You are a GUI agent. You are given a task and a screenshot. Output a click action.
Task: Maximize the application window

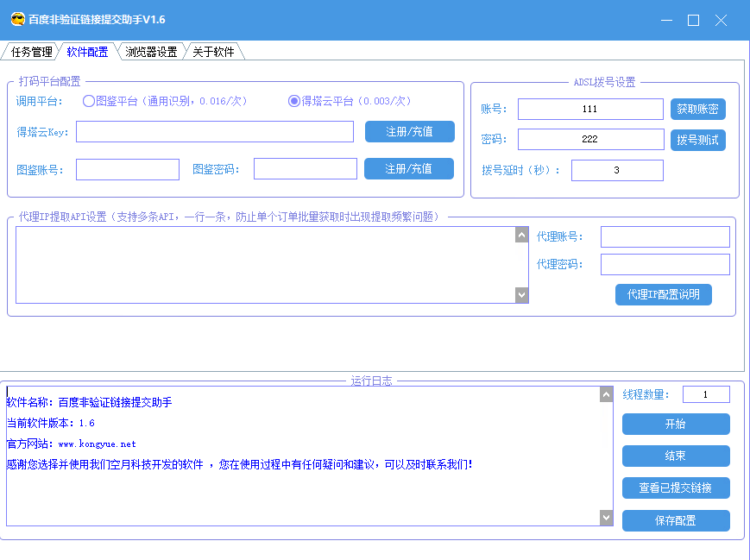coord(694,20)
